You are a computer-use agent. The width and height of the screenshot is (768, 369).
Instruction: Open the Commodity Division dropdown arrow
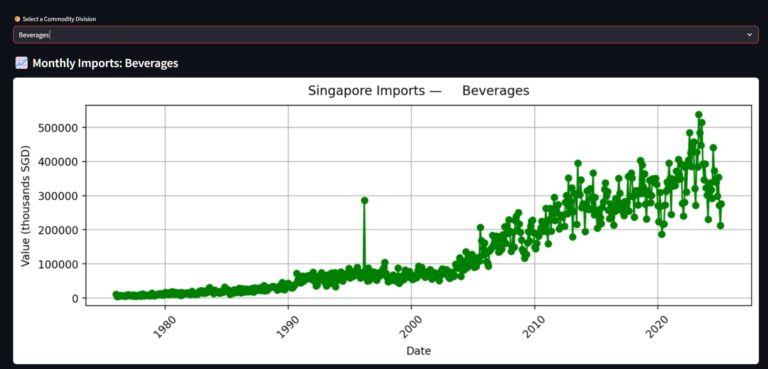pos(749,35)
